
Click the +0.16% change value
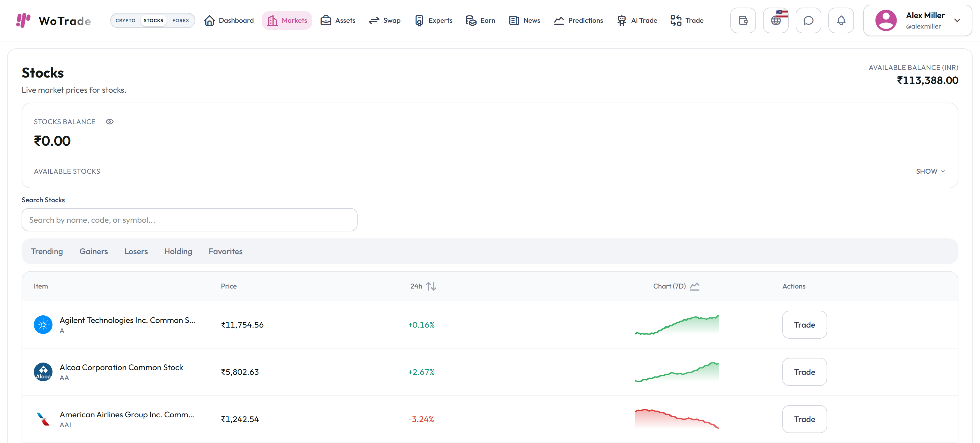(421, 325)
